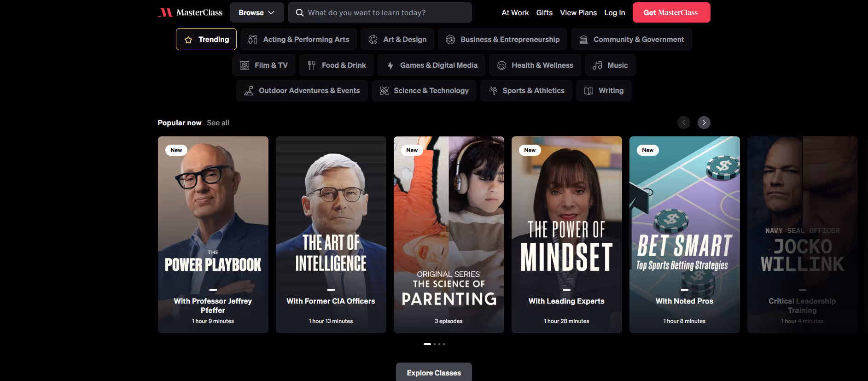Screen dimensions: 868x381
Task: Click the Art & Design palette icon
Action: coord(373,40)
